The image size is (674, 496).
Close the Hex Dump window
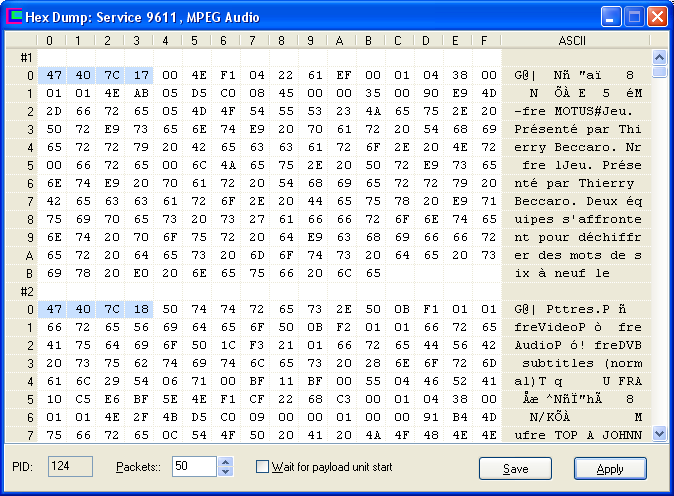pyautogui.click(x=657, y=17)
